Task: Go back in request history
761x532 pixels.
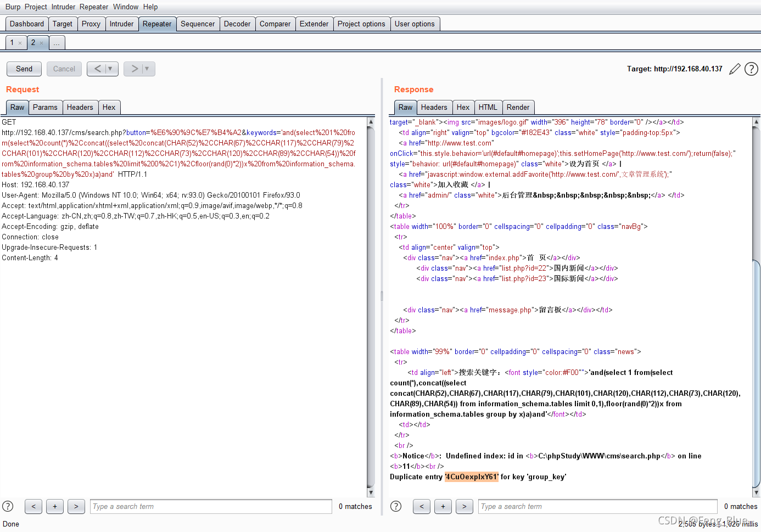Action: 97,69
